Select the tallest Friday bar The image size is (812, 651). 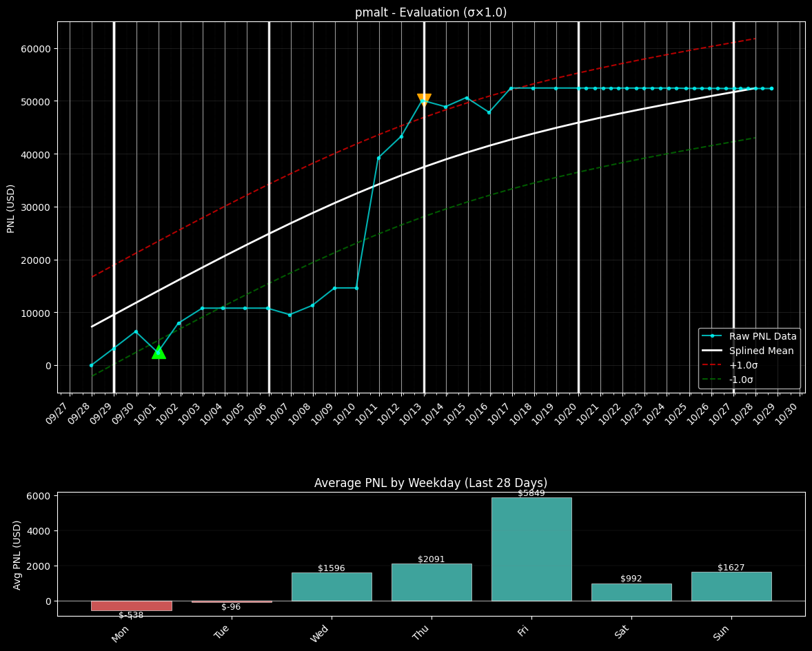click(x=531, y=549)
